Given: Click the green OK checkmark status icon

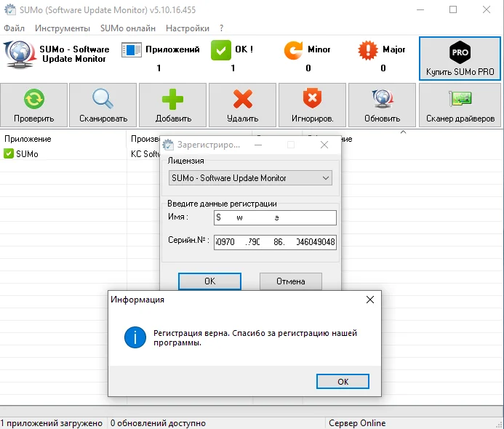Looking at the screenshot, I should [221, 50].
